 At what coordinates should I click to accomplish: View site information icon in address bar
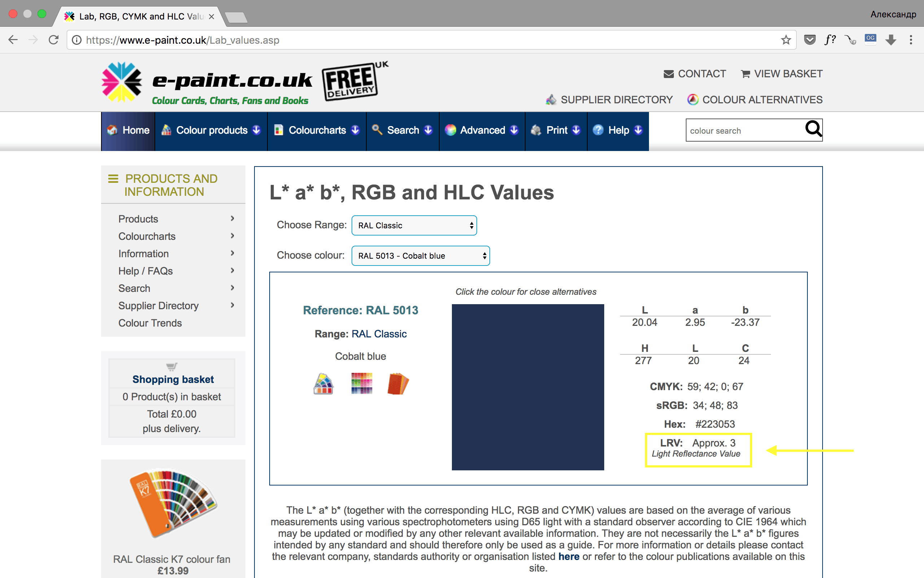pos(77,40)
